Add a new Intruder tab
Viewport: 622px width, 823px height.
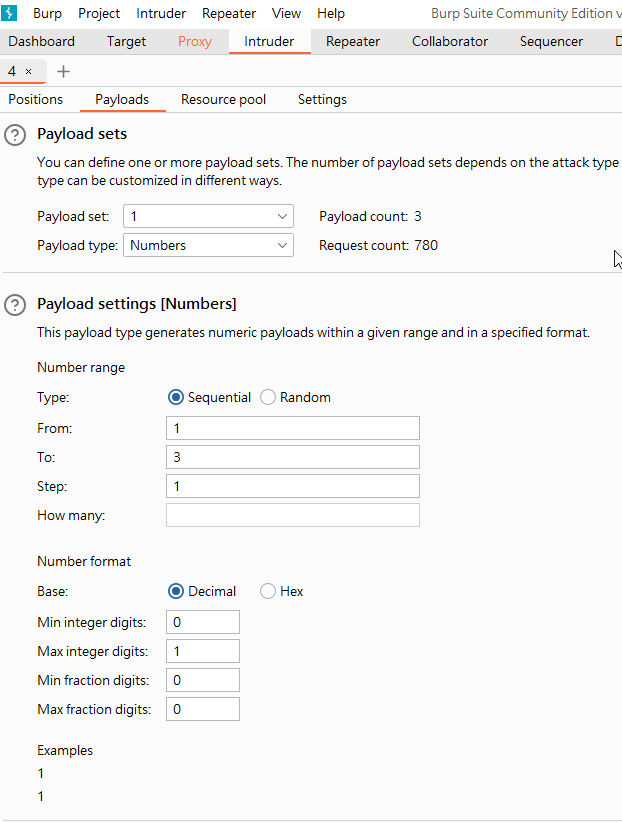(63, 71)
